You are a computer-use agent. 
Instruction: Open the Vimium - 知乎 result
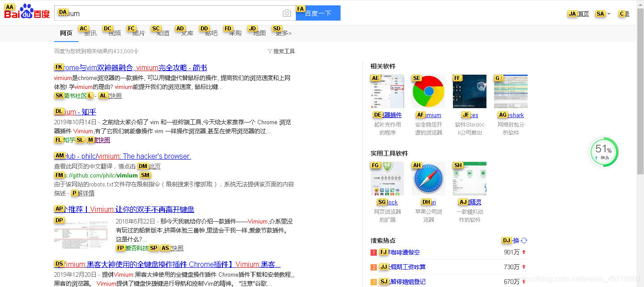click(75, 112)
